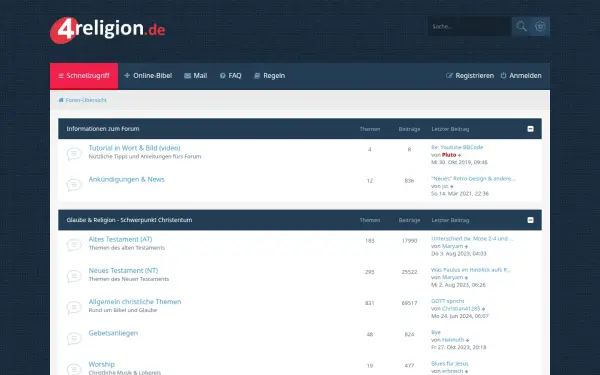Open the Mail menu item
Viewport: 600px width, 375px height.
point(196,76)
